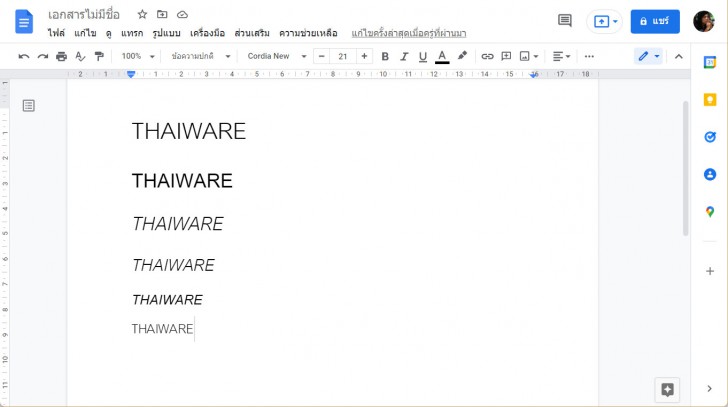
Task: Toggle underline formatting
Action: 422,57
